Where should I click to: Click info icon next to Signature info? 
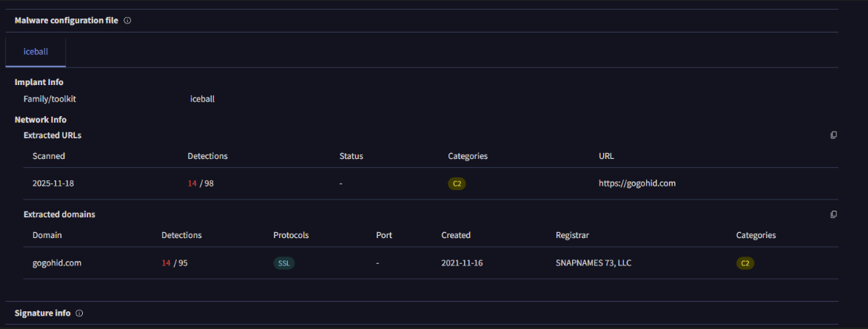click(79, 313)
